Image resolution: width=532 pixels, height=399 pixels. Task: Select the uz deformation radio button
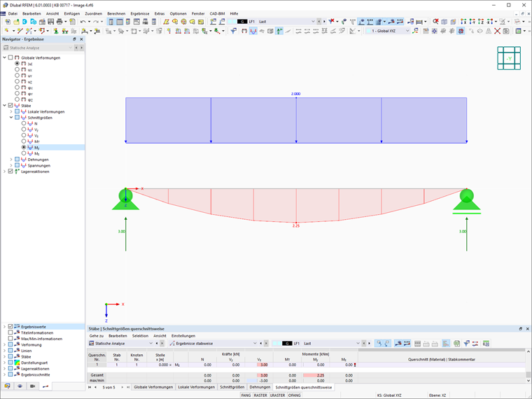coord(17,81)
